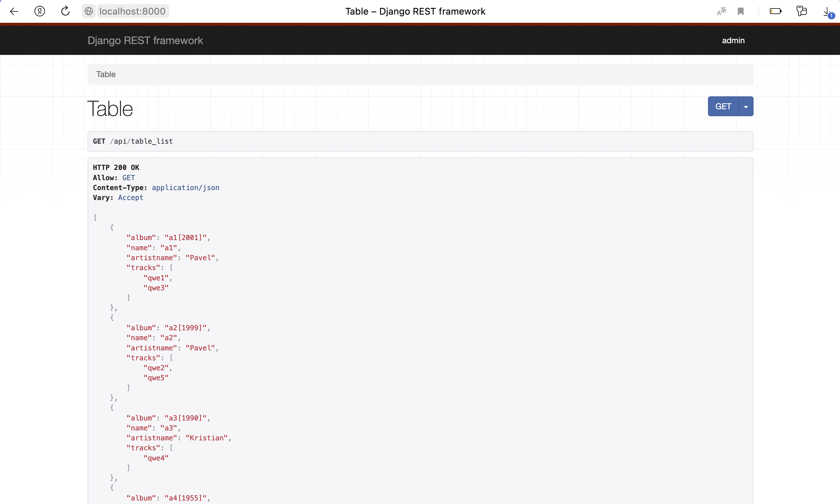
Task: Check the battery status icon
Action: (776, 11)
